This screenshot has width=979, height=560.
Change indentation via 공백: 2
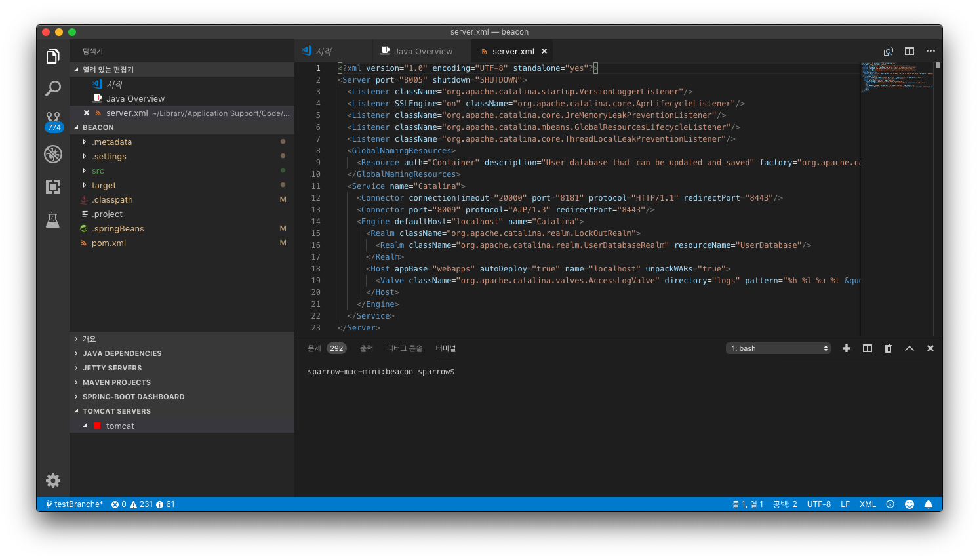[785, 504]
